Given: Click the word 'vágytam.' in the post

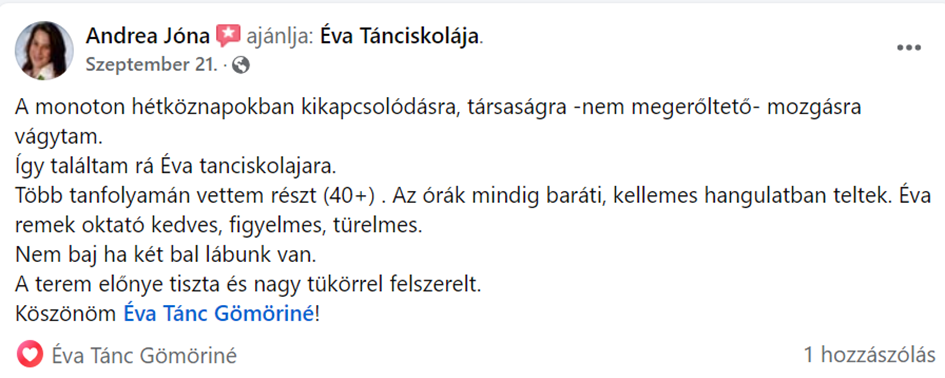Looking at the screenshot, I should click(59, 137).
